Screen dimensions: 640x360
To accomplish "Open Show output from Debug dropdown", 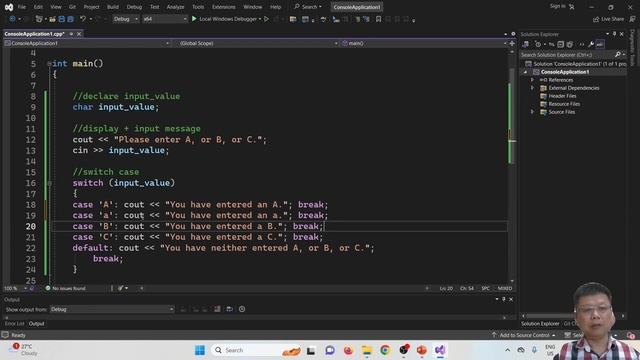I will pyautogui.click(x=112, y=309).
